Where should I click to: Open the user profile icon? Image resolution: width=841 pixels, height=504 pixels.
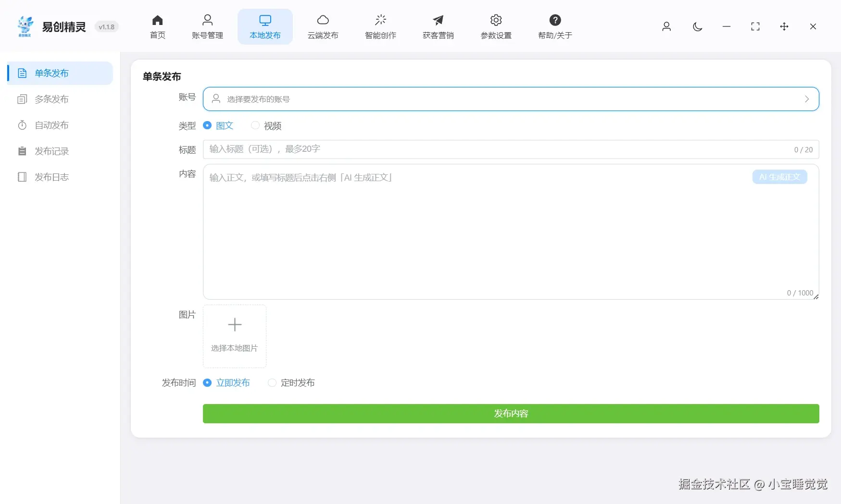point(666,27)
